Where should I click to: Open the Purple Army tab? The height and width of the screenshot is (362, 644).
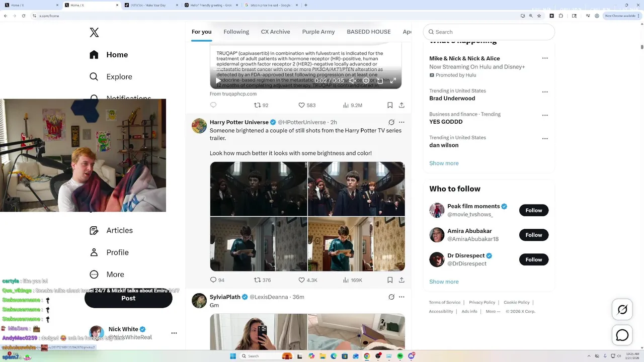(318, 32)
